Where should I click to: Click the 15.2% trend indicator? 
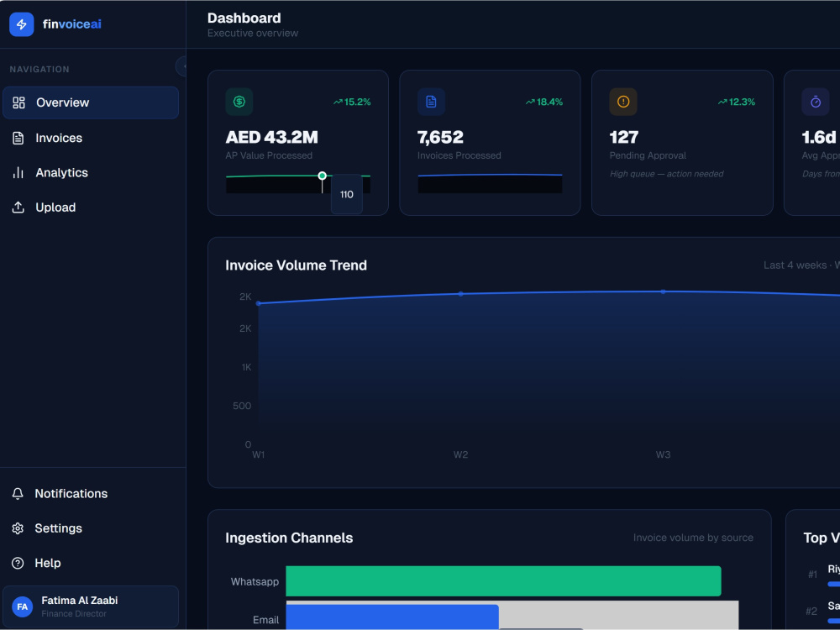(x=352, y=102)
